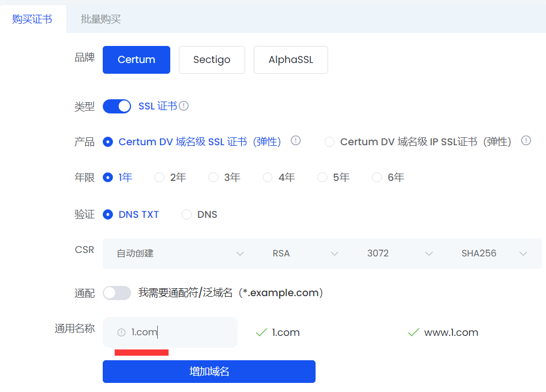Click info icon next to SSL 证书
The height and width of the screenshot is (392, 546).
pos(184,106)
